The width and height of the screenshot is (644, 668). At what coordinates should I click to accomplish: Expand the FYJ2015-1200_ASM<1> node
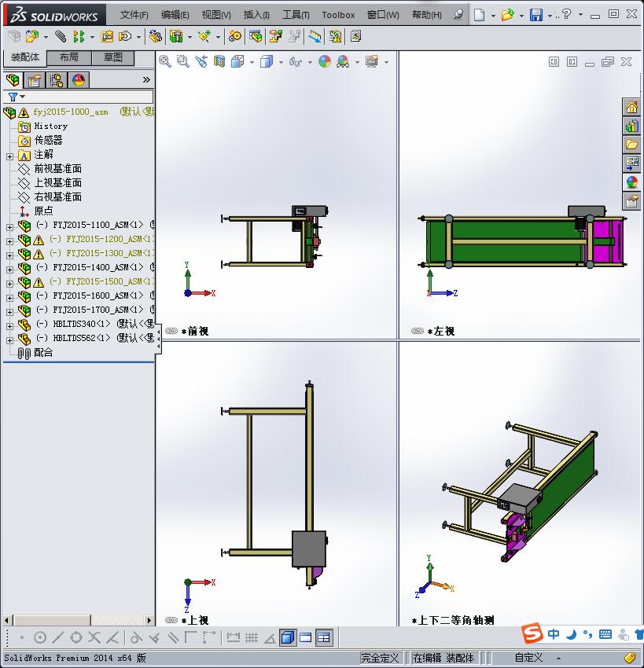pyautogui.click(x=9, y=241)
